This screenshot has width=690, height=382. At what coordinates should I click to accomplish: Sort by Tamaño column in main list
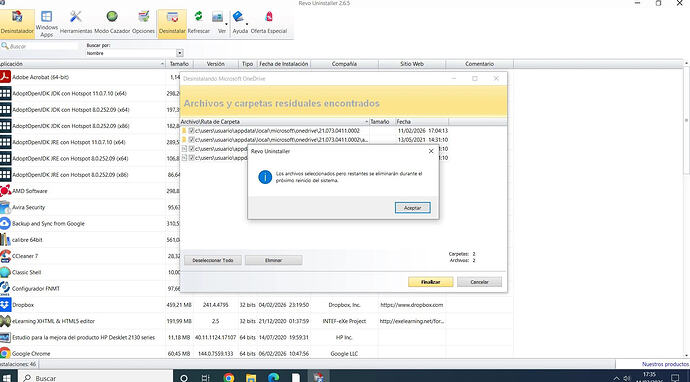click(179, 64)
